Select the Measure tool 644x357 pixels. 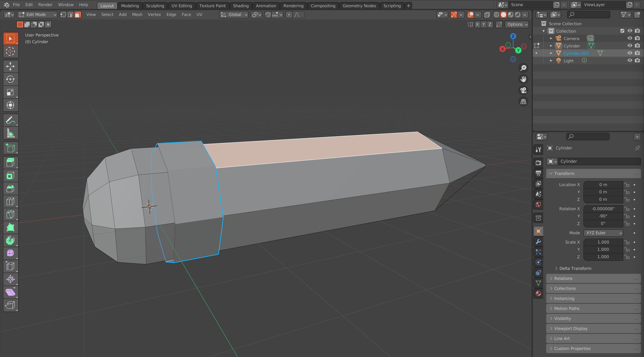pyautogui.click(x=11, y=133)
